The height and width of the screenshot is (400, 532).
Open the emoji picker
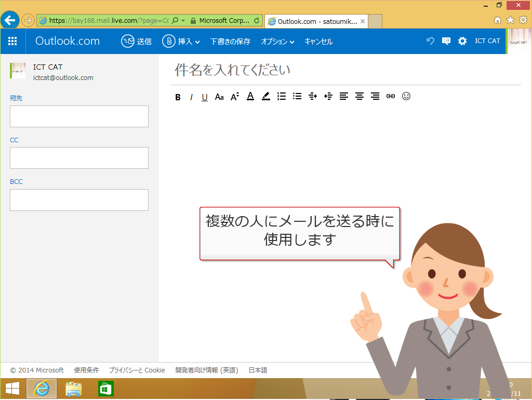(406, 96)
